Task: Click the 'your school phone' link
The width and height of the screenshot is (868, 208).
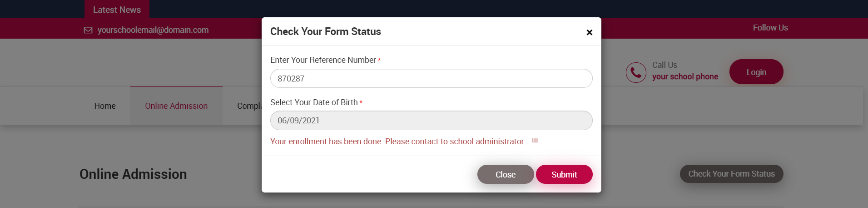Action: 685,76
